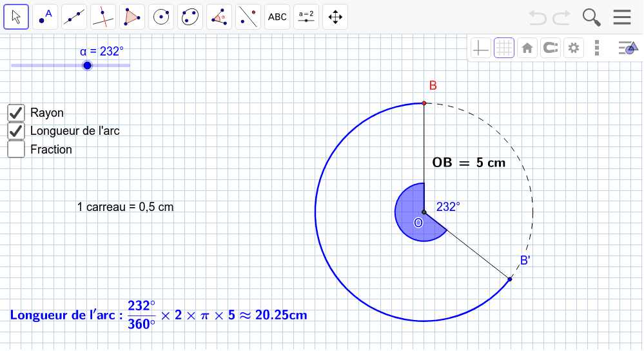The image size is (644, 351).
Task: Expand the three-dot more options menu
Action: pyautogui.click(x=597, y=48)
